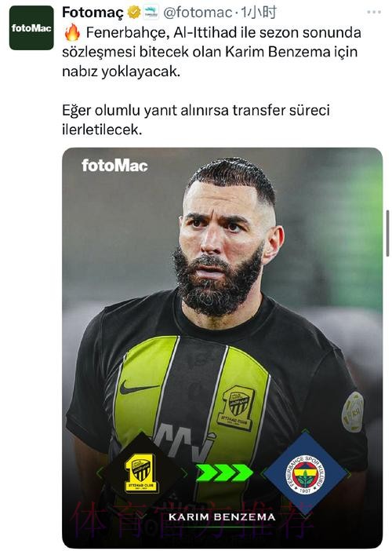Image resolution: width=392 pixels, height=551 pixels.
Task: Select the tweet text mentioning Karim Benzema
Action: (212, 52)
